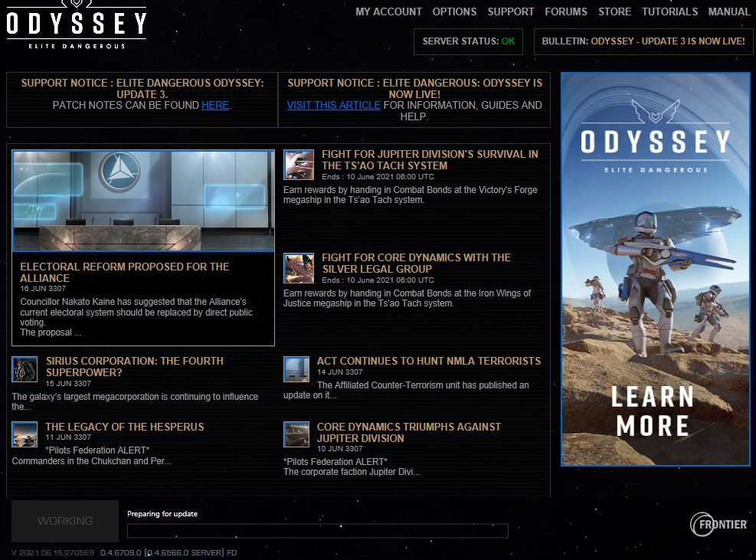Click the Sirius Corporation article thumbnail
This screenshot has width=756, height=560.
click(x=25, y=369)
